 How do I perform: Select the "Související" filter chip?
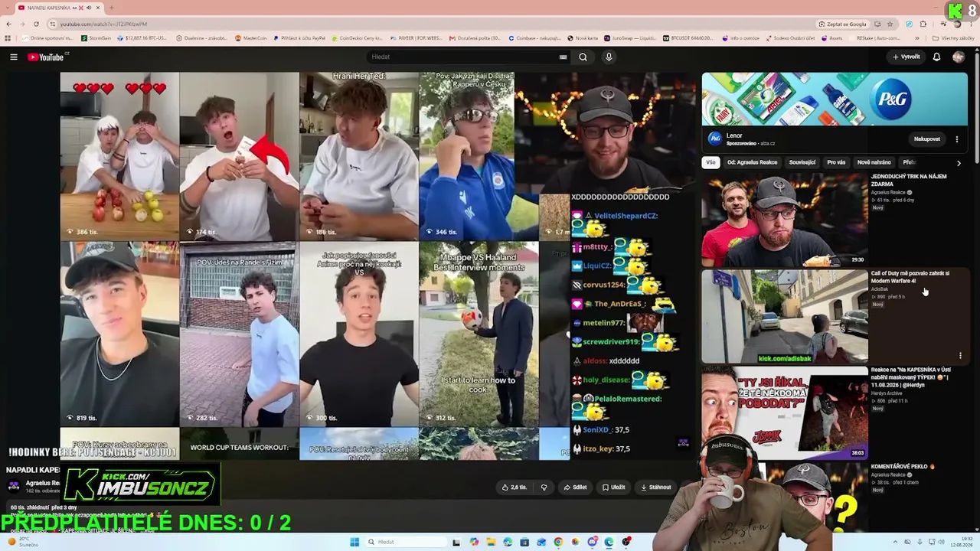[802, 162]
